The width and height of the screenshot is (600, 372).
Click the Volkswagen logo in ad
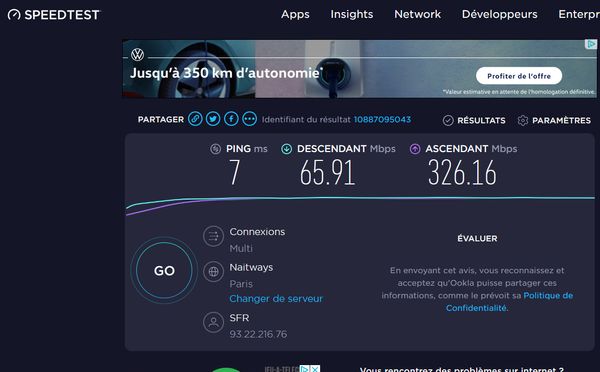point(137,55)
